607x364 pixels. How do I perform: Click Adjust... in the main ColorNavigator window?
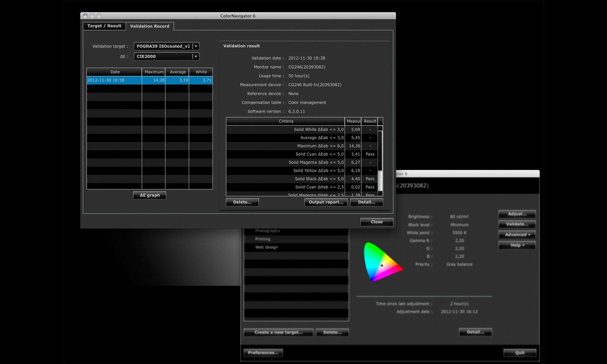(517, 214)
